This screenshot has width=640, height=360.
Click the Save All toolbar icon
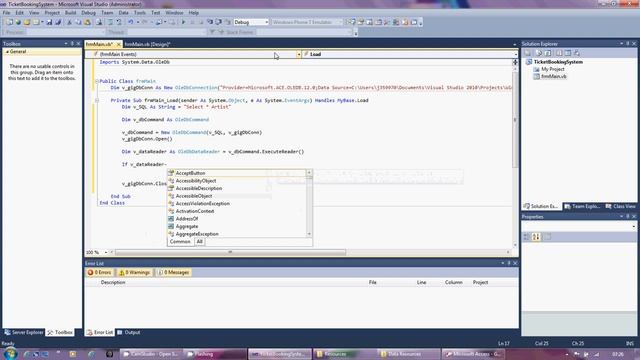(58, 22)
